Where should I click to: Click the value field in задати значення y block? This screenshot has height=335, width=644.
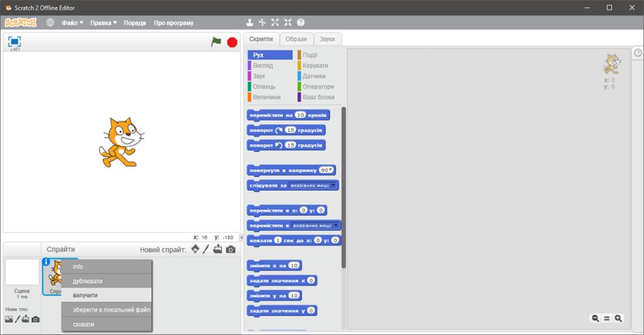311,310
